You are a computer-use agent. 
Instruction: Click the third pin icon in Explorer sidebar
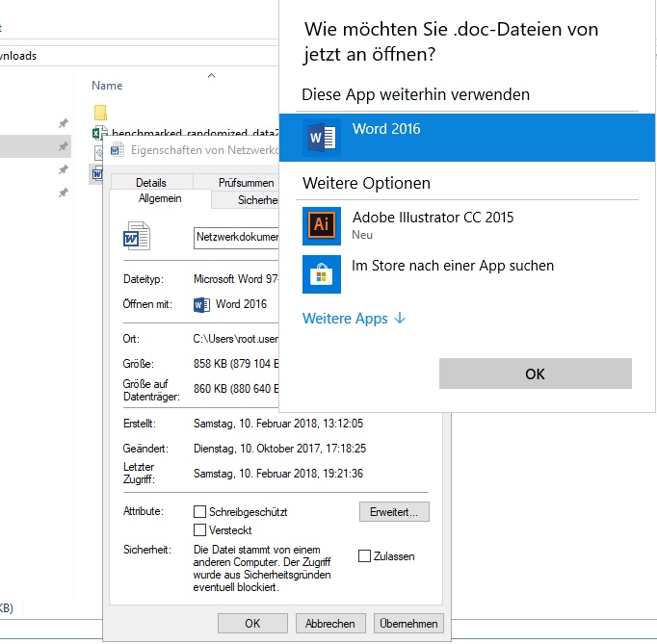point(64,169)
